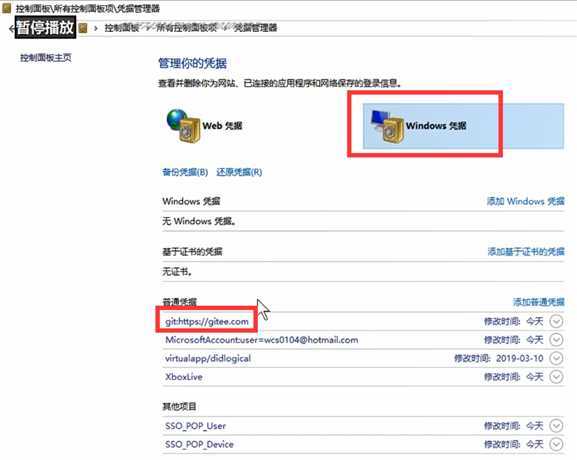Viewport: 577px width, 460px height.
Task: Open the SSO_POP_User entry
Action: (195, 426)
